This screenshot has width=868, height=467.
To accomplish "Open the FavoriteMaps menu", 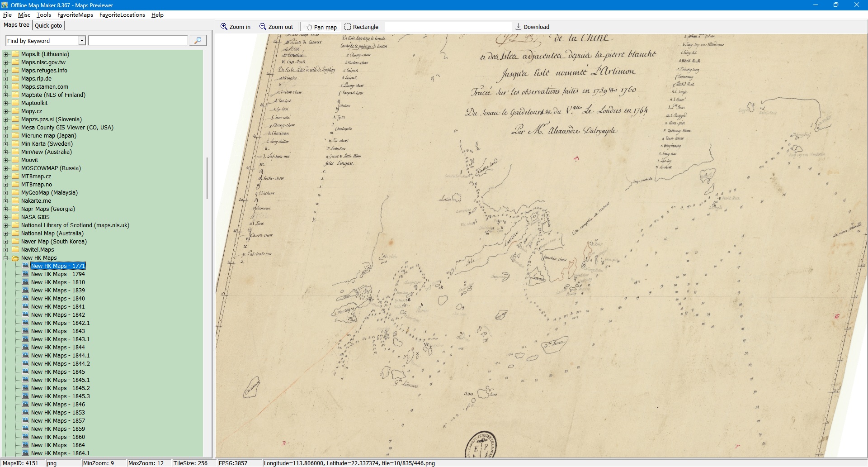I will [x=75, y=15].
